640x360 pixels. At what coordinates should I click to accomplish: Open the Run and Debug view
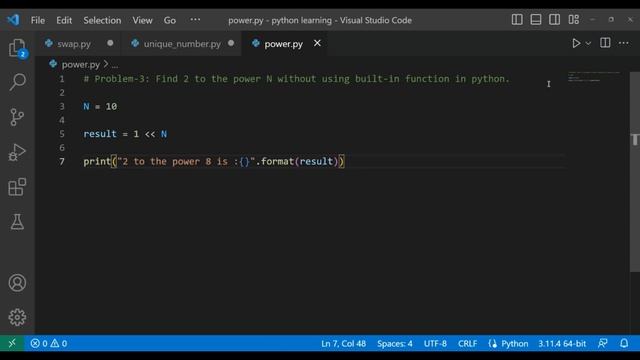click(17, 152)
